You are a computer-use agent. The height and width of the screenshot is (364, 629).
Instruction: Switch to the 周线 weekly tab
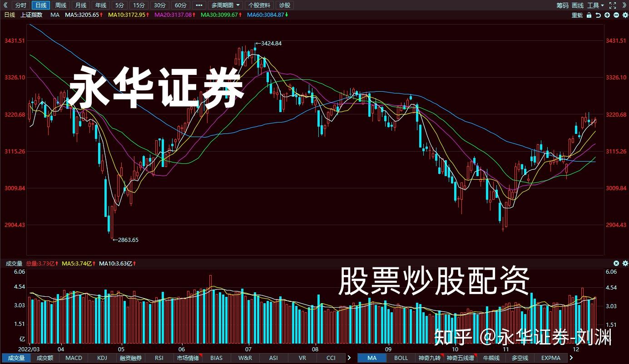[60, 5]
